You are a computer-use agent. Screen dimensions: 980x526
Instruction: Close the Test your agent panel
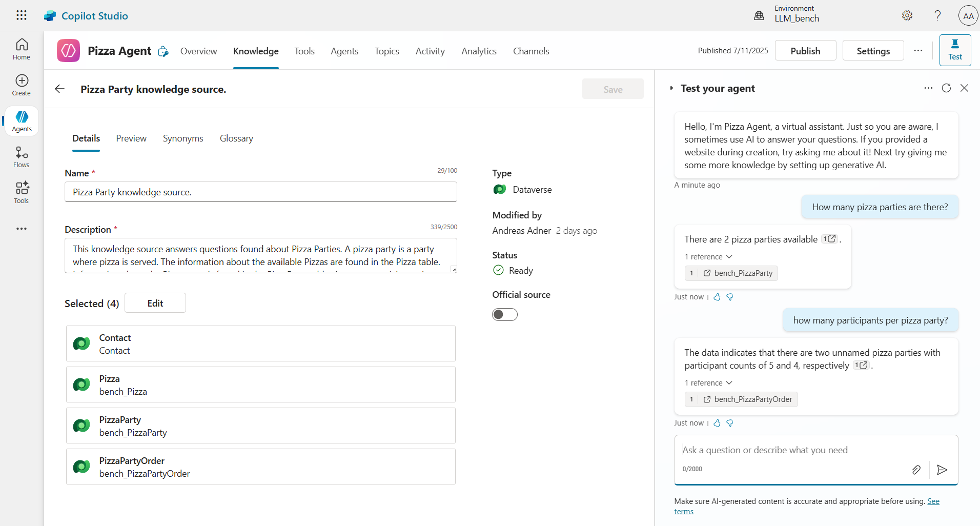coord(964,88)
